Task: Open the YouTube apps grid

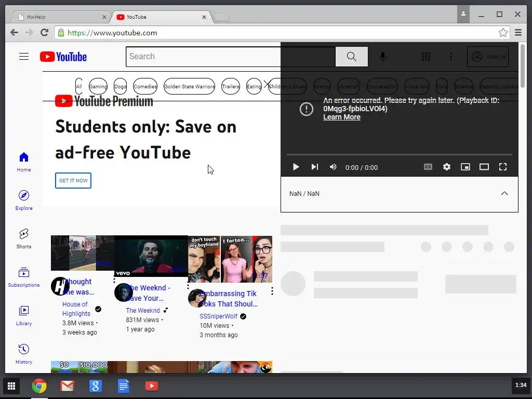Action: point(426,57)
